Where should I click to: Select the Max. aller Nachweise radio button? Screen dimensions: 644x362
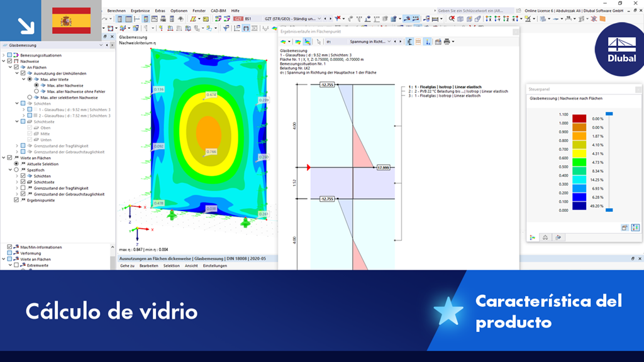(x=36, y=85)
